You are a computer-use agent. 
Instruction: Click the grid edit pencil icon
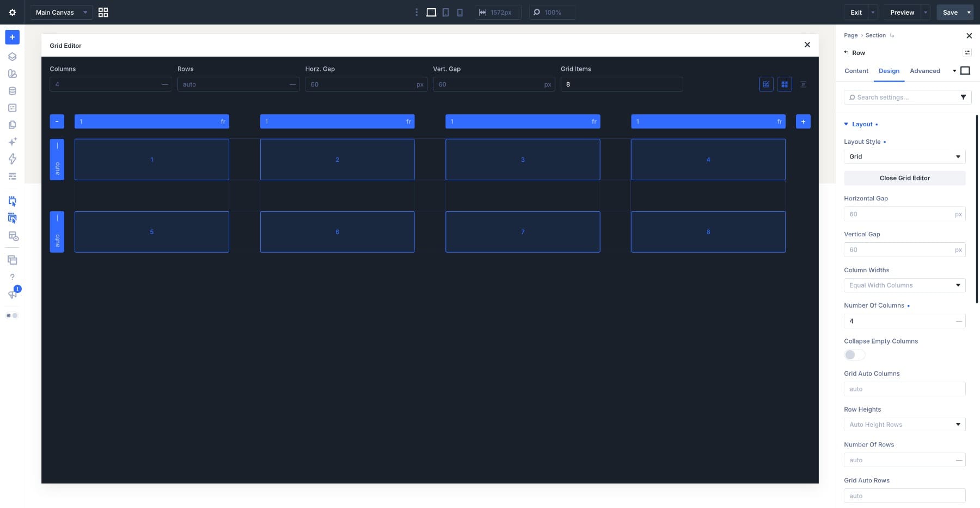(x=766, y=84)
